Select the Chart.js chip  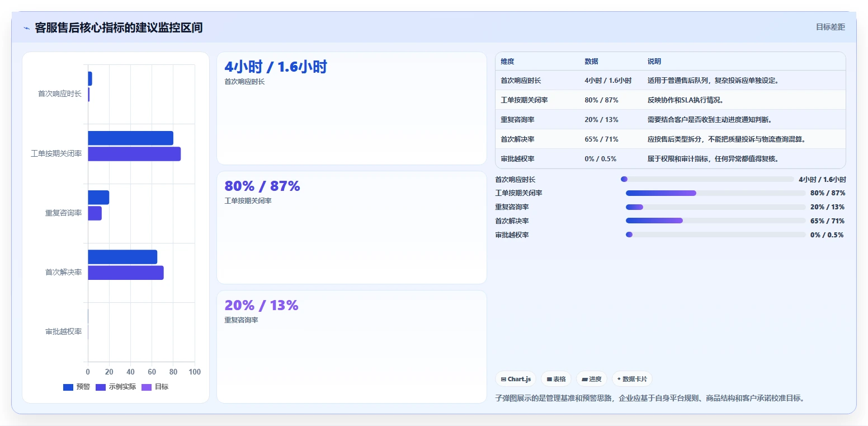pyautogui.click(x=516, y=379)
